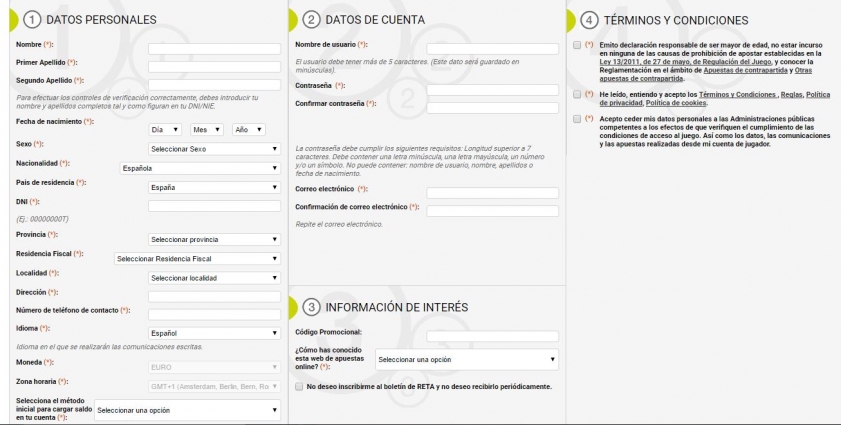Click the 'Términos y Condiciones' section heading
Screen dimensions: 841x425
676,20
